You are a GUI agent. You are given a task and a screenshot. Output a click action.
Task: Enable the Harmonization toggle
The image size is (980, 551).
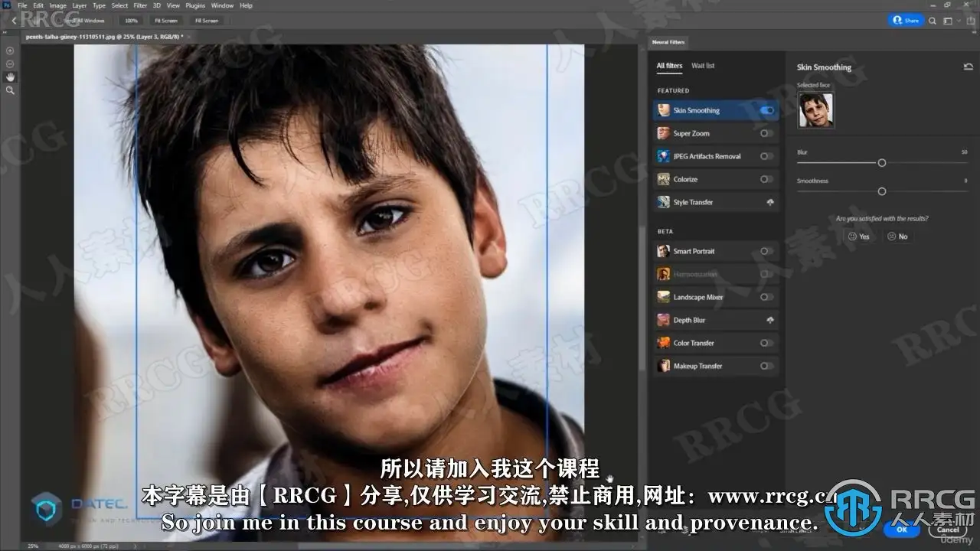tap(766, 274)
